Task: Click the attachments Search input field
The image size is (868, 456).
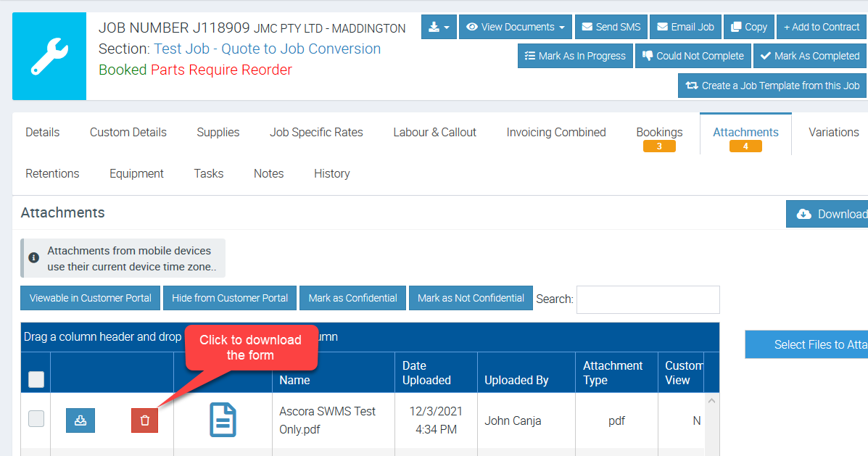Action: pos(648,299)
